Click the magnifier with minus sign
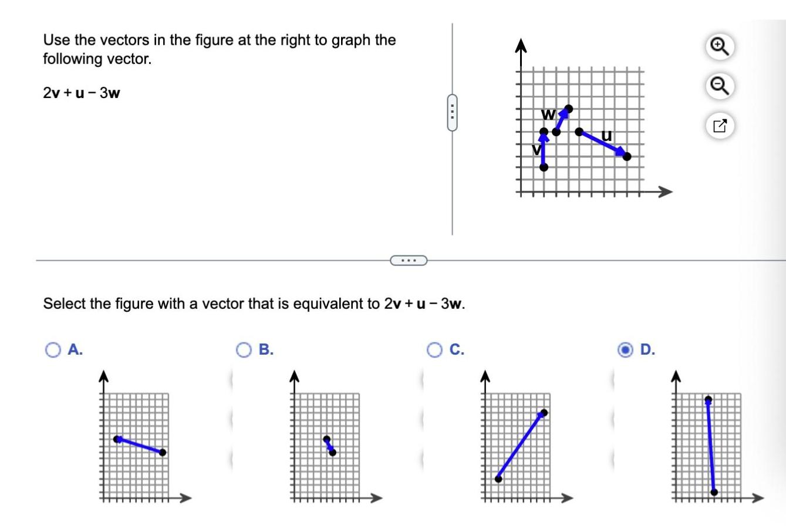 tap(721, 86)
